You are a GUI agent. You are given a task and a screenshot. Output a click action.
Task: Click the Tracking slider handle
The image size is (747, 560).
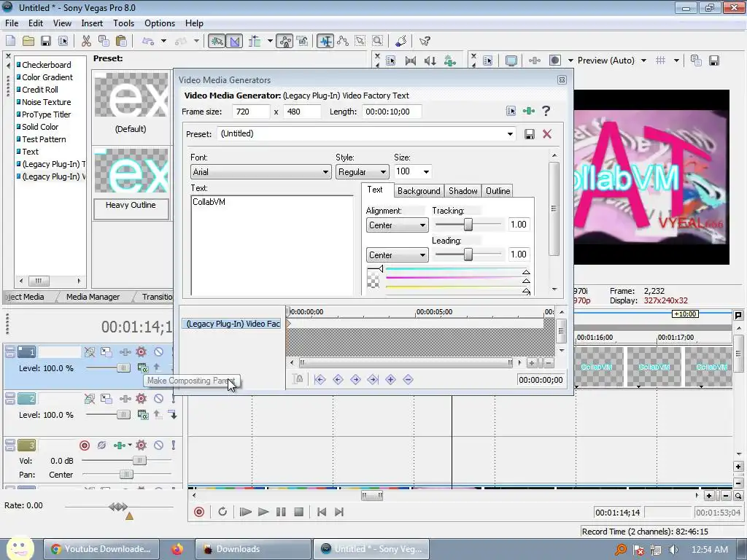(468, 225)
